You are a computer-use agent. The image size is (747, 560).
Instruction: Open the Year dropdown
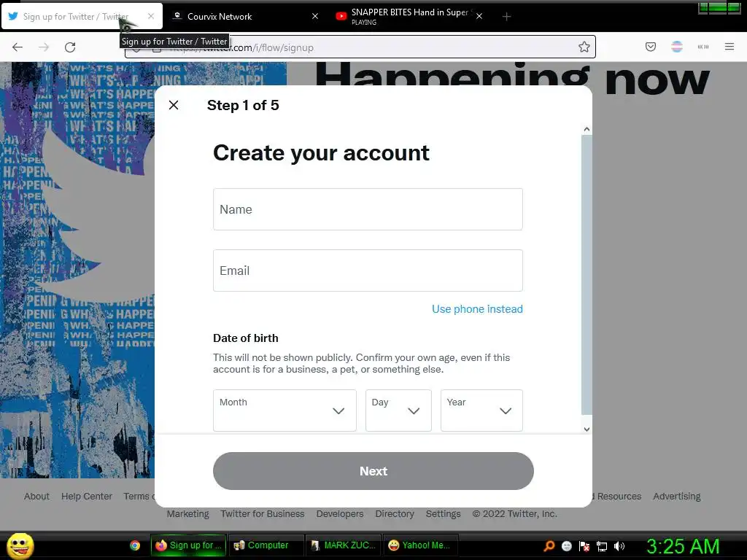pyautogui.click(x=481, y=411)
